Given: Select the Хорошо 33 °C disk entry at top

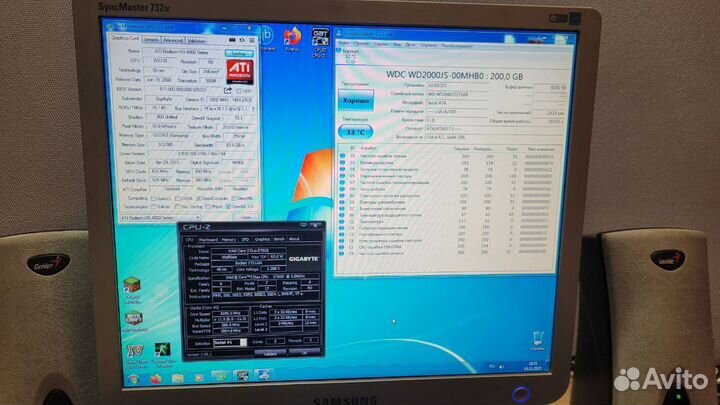Looking at the screenshot, I should [350, 56].
